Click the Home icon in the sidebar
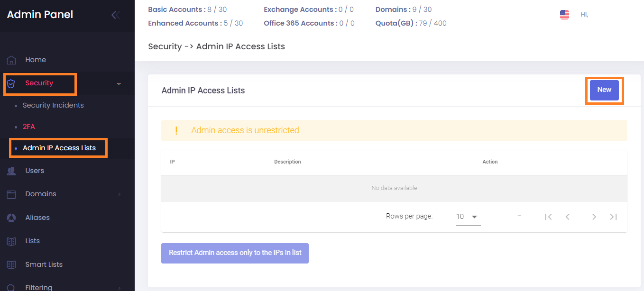 [x=11, y=59]
